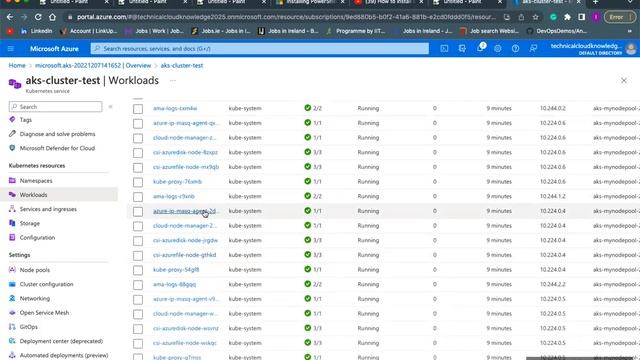Expand the bookmarks overflow chevron
Image resolution: width=640 pixels, height=360 pixels.
[x=630, y=31]
